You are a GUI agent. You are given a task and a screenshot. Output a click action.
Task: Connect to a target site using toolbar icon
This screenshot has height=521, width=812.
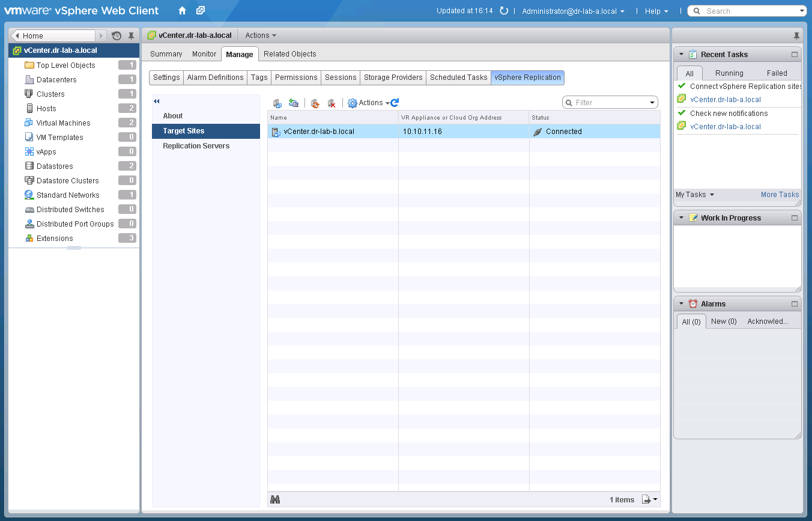[278, 103]
